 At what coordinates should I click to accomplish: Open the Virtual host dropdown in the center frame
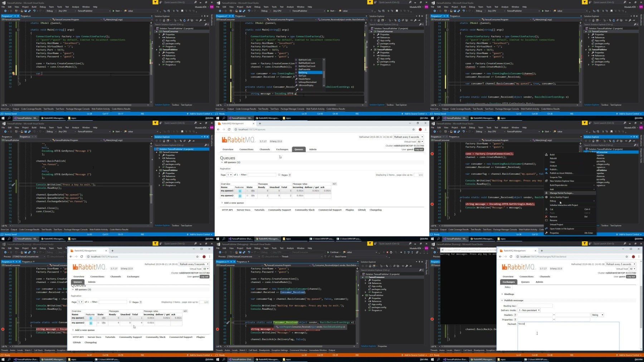pos(420,141)
